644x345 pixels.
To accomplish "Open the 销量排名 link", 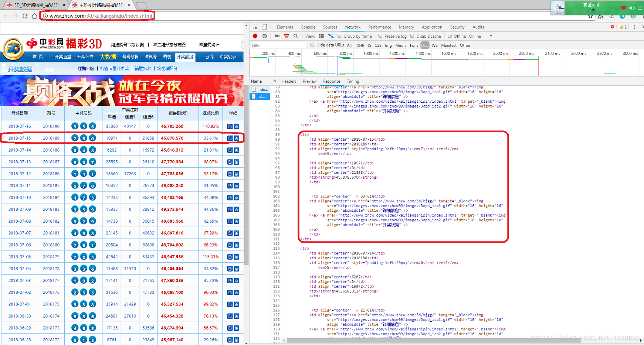I will tap(143, 68).
